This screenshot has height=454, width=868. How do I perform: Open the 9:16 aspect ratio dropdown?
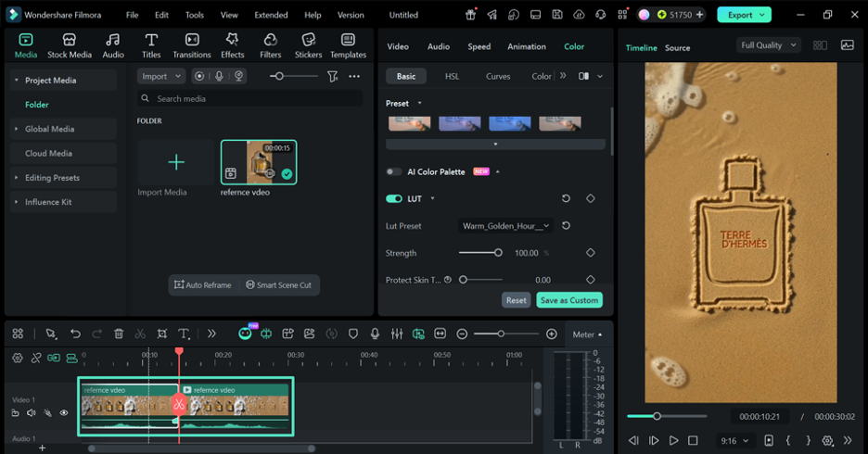point(734,441)
